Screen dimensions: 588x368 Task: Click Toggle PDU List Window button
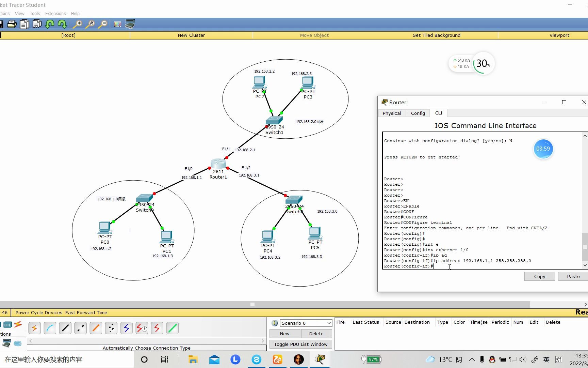tap(301, 344)
